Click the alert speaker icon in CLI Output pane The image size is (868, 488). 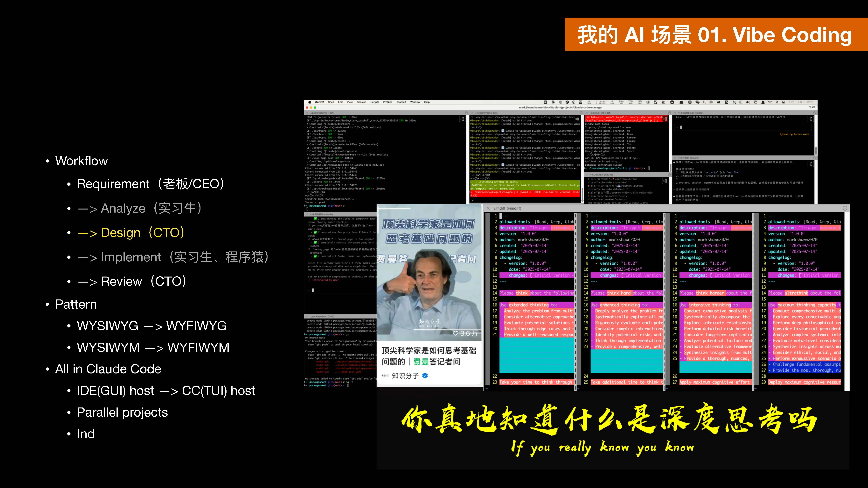(665, 181)
